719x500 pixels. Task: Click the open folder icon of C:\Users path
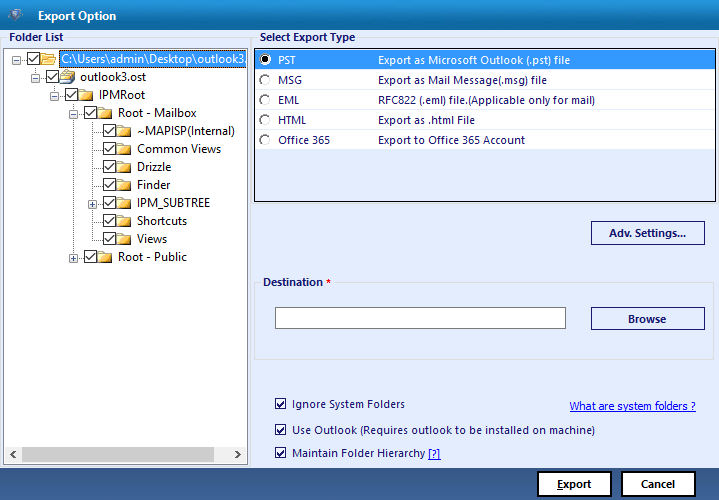[48, 59]
